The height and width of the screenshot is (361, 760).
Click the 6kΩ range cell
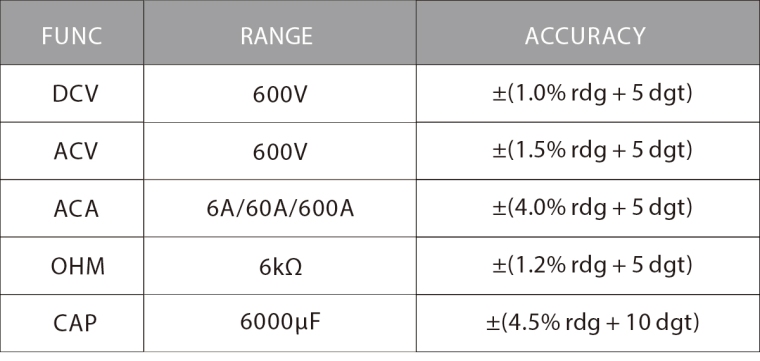(x=280, y=266)
